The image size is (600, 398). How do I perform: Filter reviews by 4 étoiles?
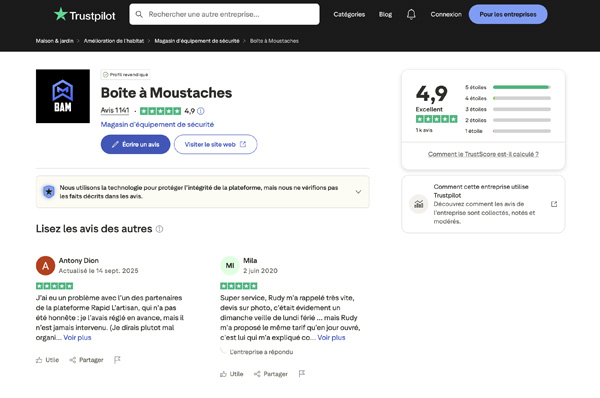tap(508, 98)
